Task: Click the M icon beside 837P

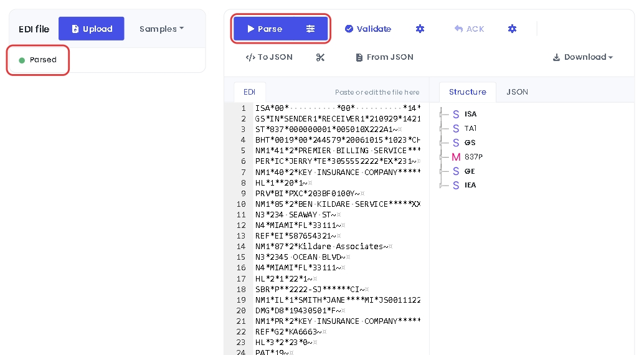Action: click(456, 157)
